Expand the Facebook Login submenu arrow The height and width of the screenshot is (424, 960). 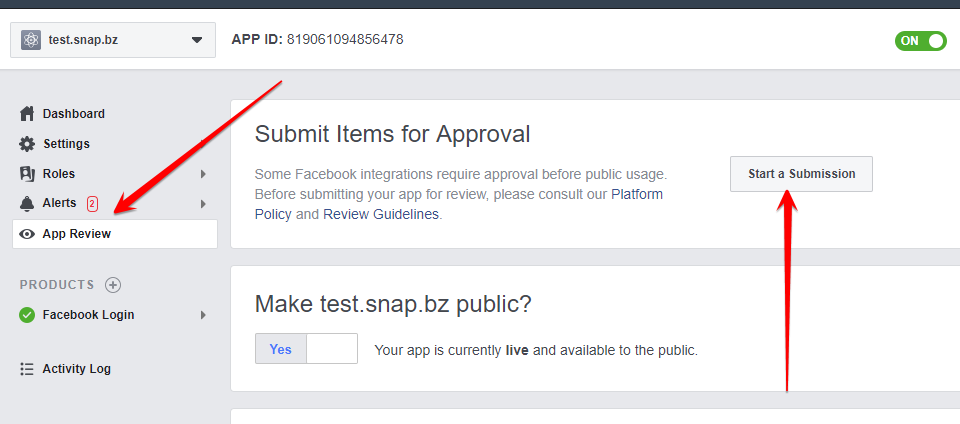pos(203,316)
